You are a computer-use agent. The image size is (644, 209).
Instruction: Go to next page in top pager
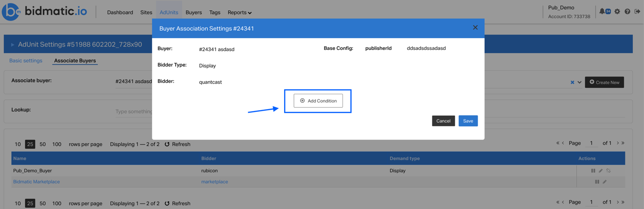618,143
